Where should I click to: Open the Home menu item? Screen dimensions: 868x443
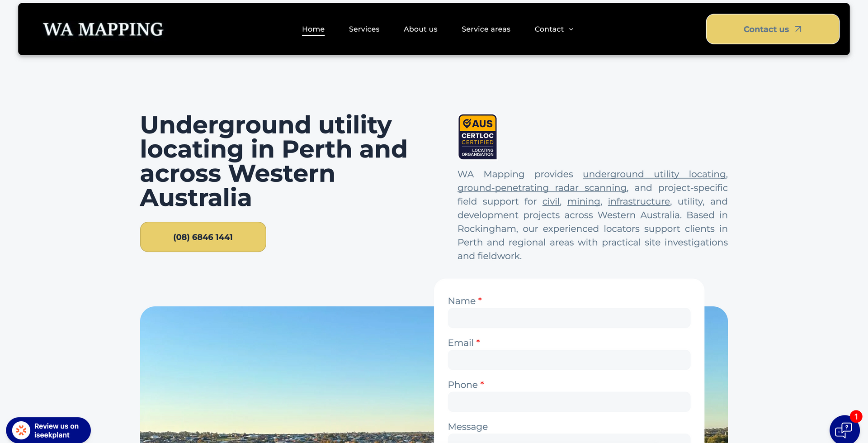tap(313, 29)
